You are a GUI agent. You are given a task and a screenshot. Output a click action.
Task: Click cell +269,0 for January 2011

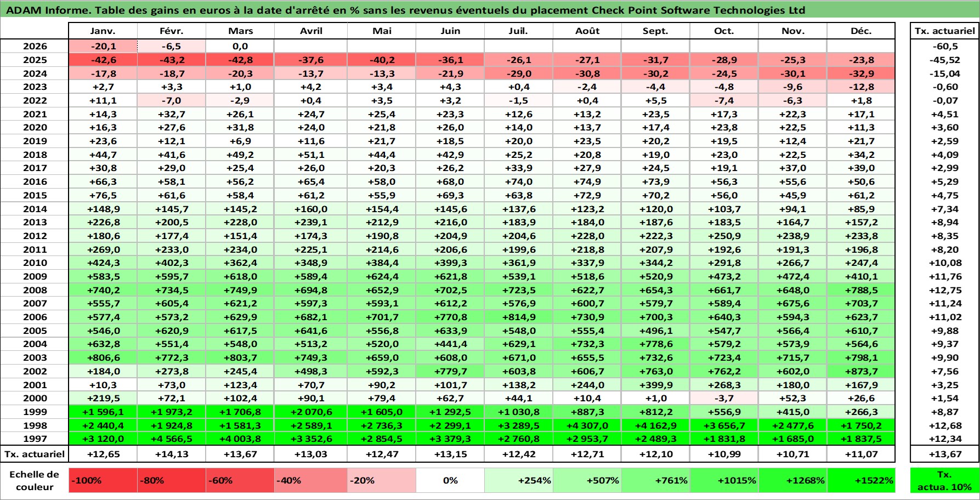pos(103,249)
